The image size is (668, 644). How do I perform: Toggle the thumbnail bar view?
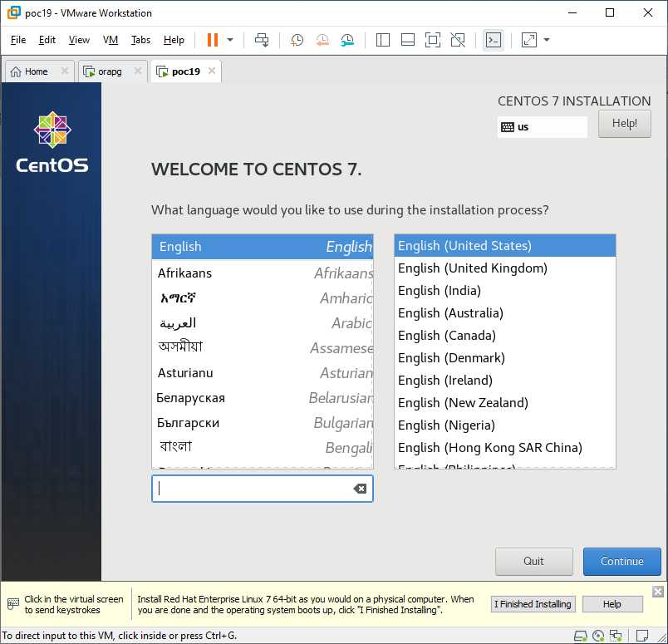(x=408, y=40)
